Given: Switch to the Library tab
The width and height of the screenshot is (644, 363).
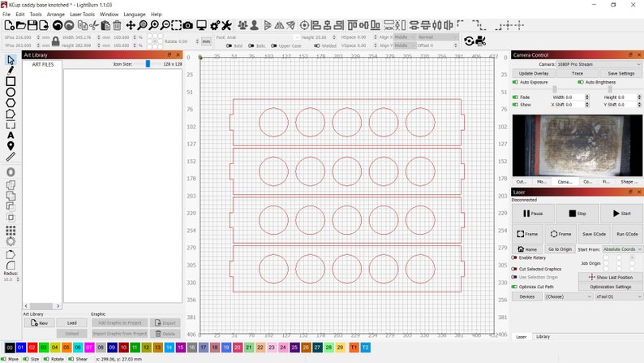Looking at the screenshot, I should point(543,337).
